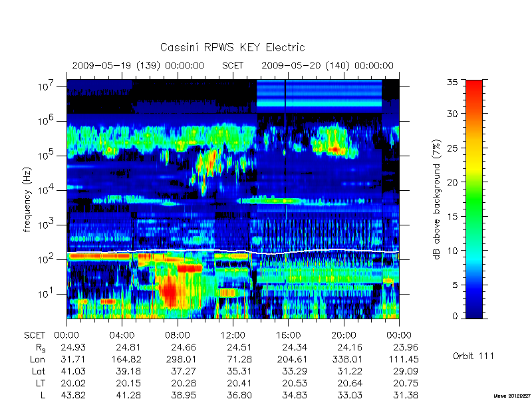
Task: Click the LT value '20.02'
Action: 73,384
